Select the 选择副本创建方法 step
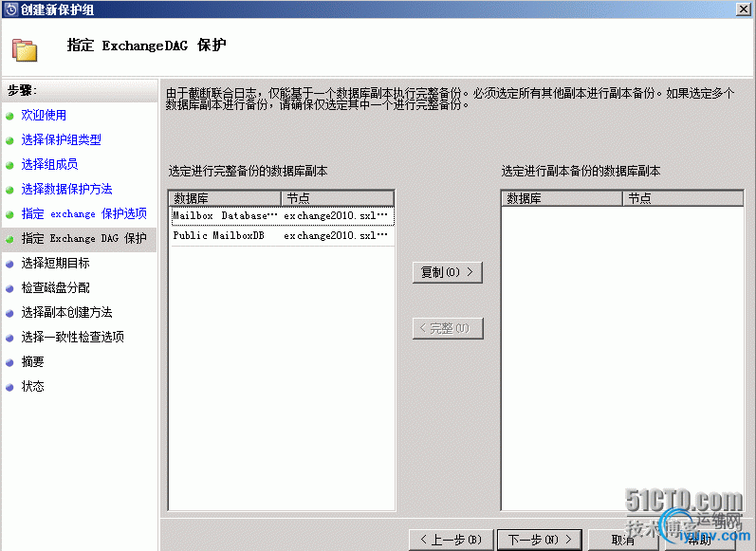 pyautogui.click(x=66, y=312)
